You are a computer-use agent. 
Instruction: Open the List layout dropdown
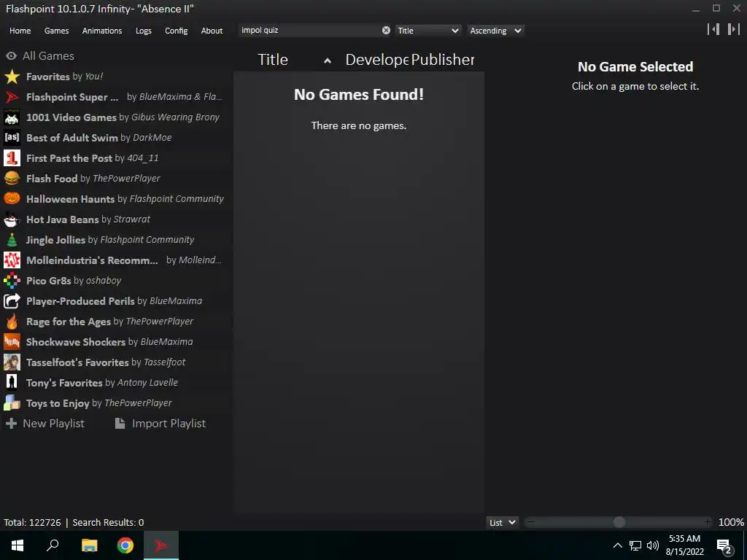pyautogui.click(x=503, y=522)
